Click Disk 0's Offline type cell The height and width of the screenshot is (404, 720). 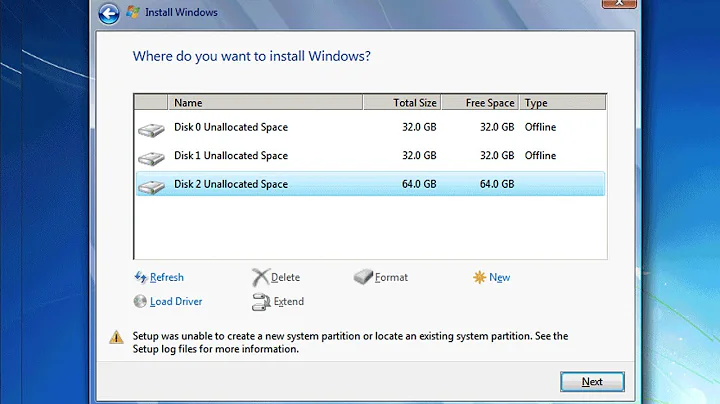point(540,127)
